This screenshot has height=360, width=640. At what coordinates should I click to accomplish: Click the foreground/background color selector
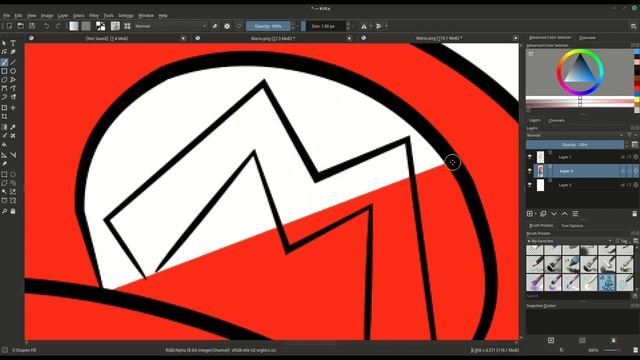tap(100, 26)
